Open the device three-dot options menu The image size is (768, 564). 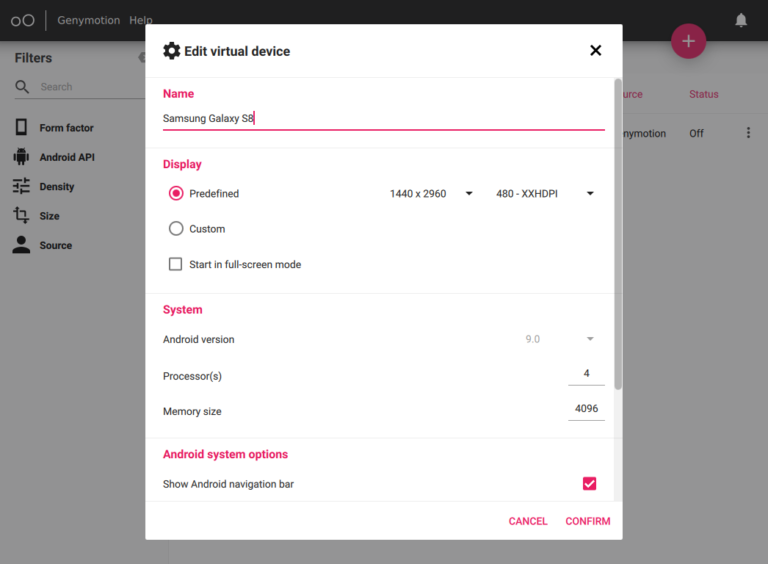pos(748,133)
